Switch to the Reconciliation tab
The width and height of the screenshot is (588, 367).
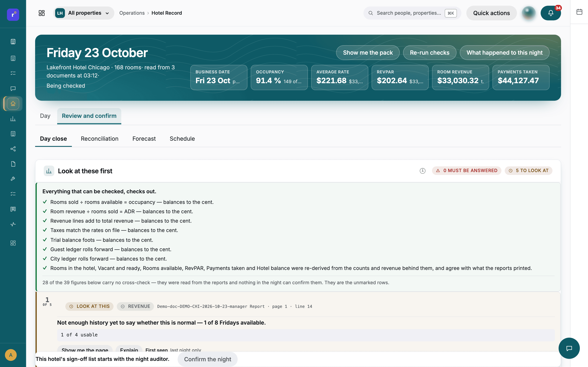(100, 139)
